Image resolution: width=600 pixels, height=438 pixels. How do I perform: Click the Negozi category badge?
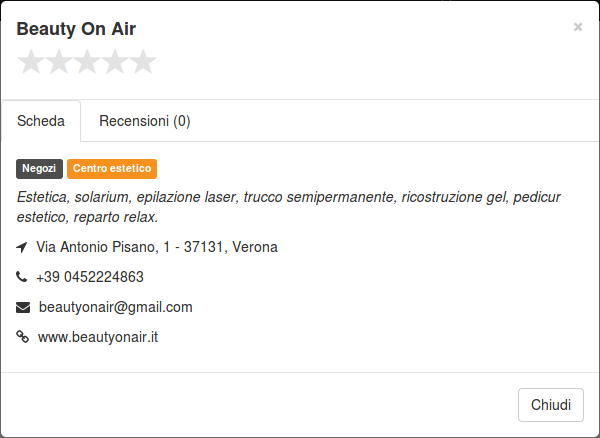click(39, 169)
